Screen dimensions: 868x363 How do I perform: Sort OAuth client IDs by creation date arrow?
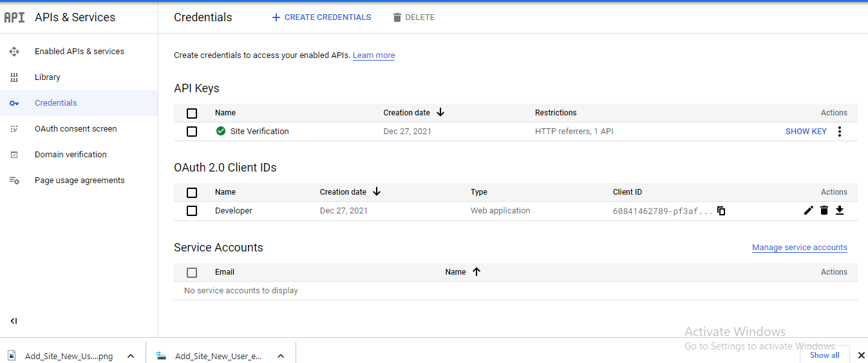(x=377, y=191)
